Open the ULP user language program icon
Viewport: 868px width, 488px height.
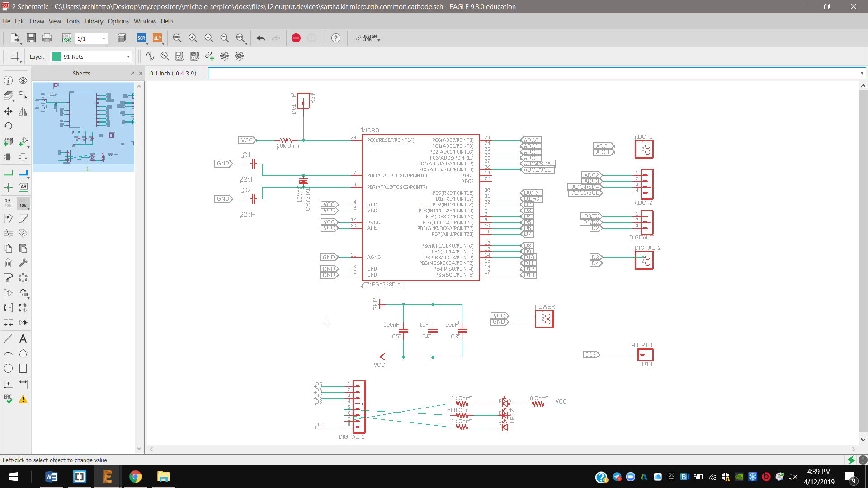157,38
